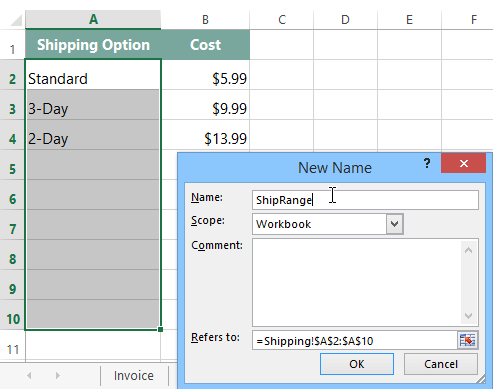Click the collapse dialog range selector icon
This screenshot has height=389, width=493.
467,340
